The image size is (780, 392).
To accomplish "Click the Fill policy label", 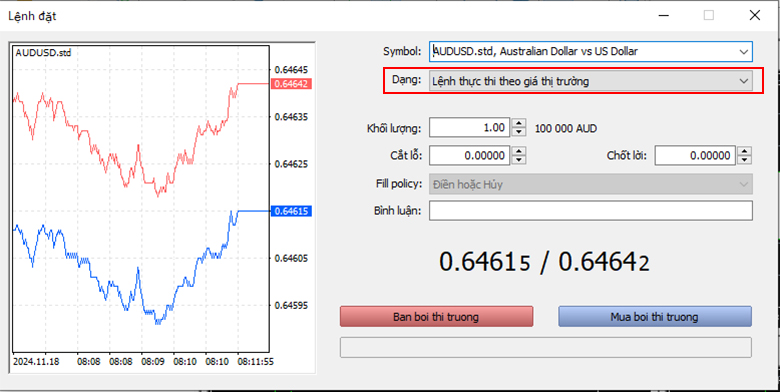I will click(399, 184).
